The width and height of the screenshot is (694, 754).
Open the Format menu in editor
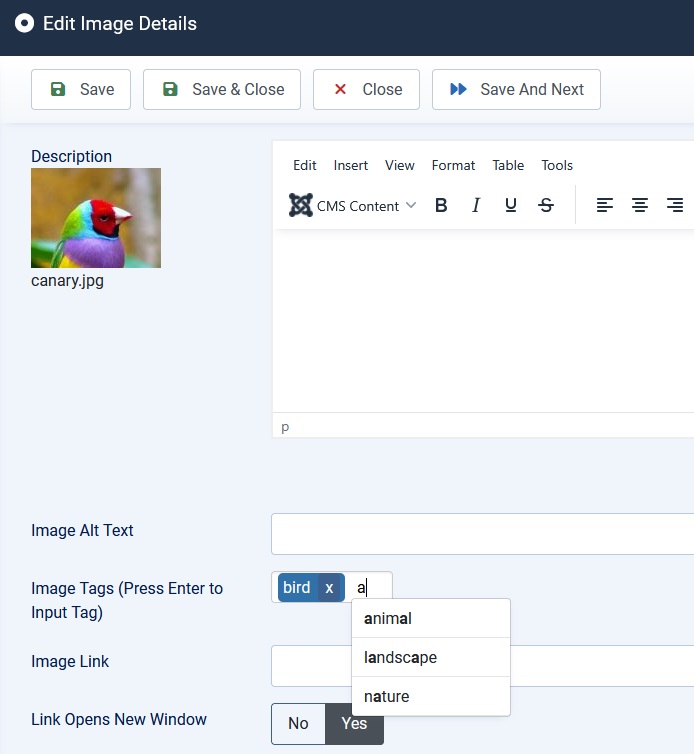453,165
